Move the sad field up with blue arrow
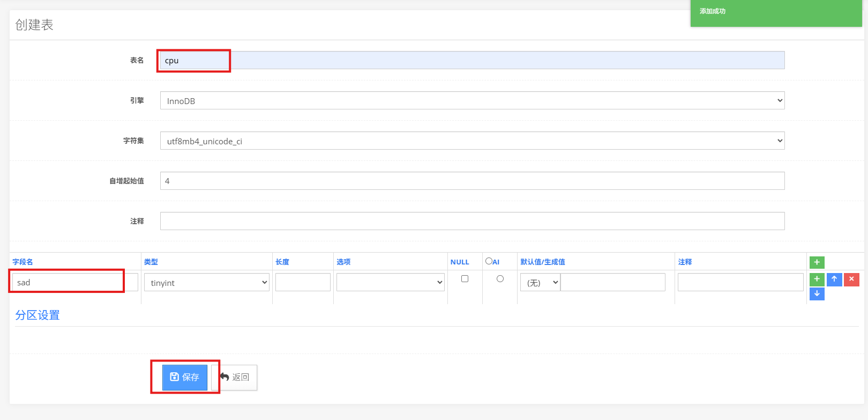Image resolution: width=868 pixels, height=420 pixels. (x=834, y=279)
